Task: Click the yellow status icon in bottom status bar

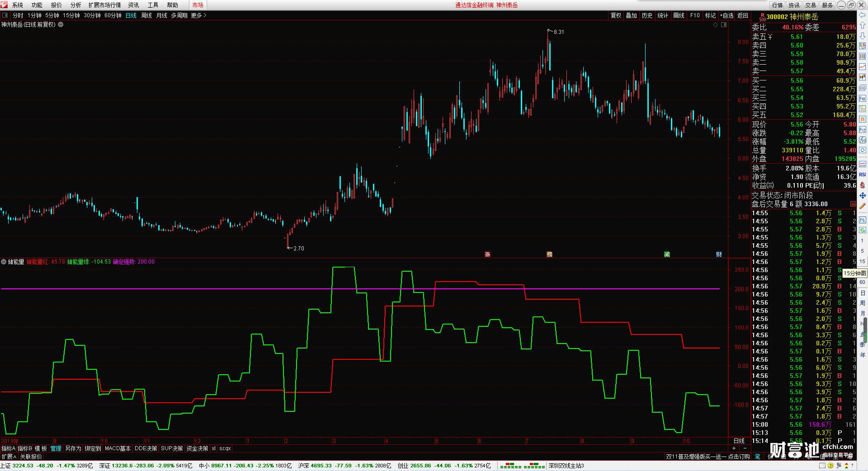Action: (x=830, y=466)
